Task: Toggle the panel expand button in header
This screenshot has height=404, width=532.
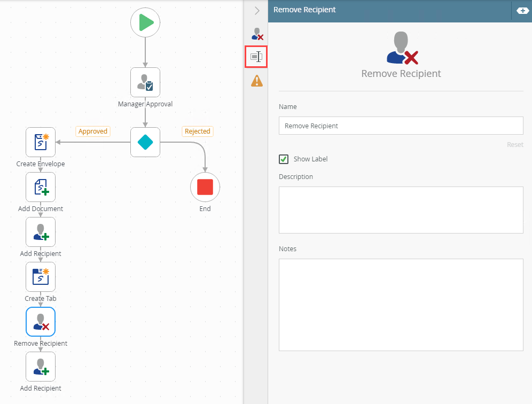Action: (x=522, y=11)
